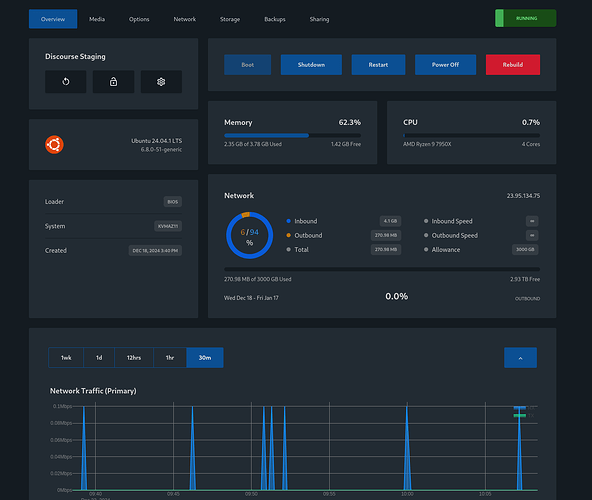Click the 2.93 TB Free text
Viewport: 592px width, 500px height.
tap(525, 279)
